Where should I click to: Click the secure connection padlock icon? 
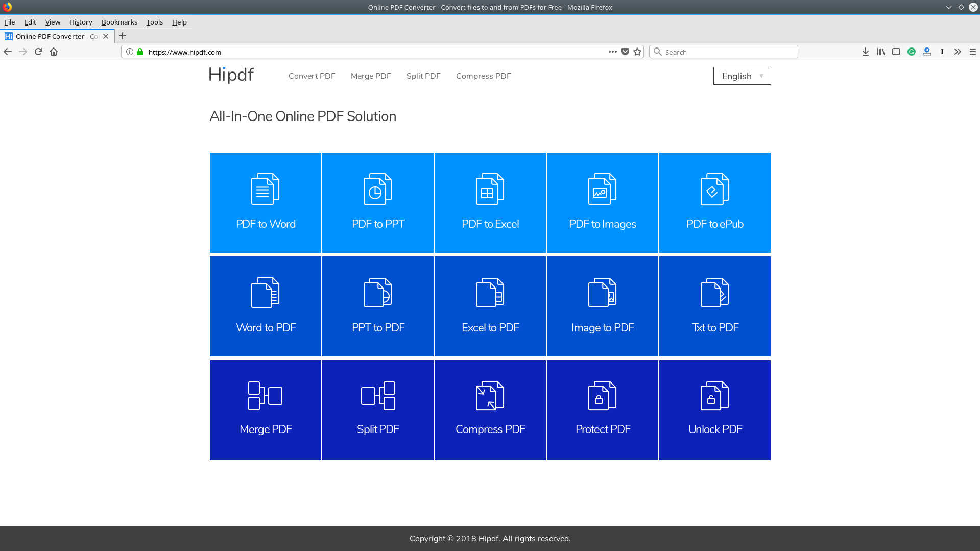140,52
